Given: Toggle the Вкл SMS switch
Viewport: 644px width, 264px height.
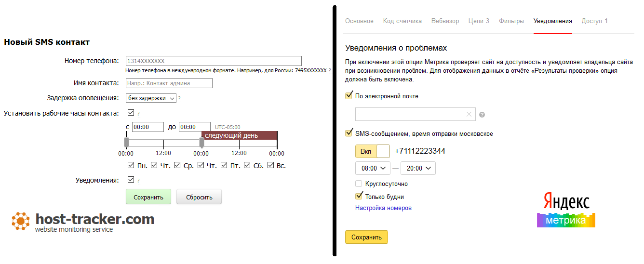Looking at the screenshot, I should point(372,151).
